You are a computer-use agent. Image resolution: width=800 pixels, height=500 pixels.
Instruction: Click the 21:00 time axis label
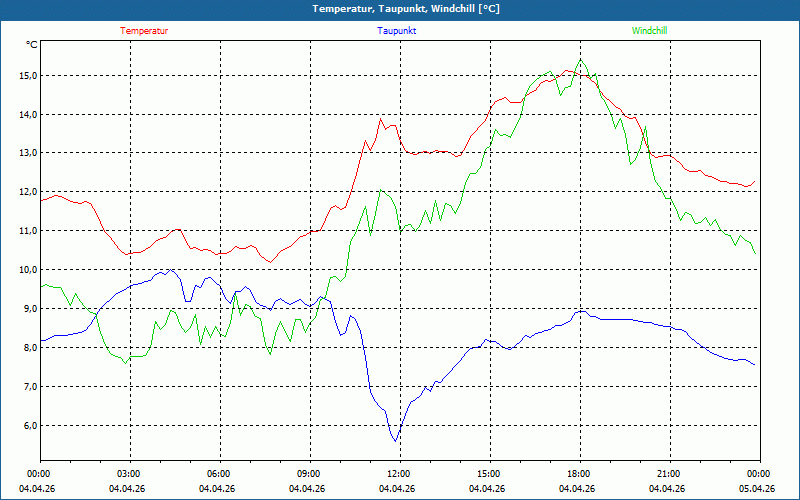(667, 474)
